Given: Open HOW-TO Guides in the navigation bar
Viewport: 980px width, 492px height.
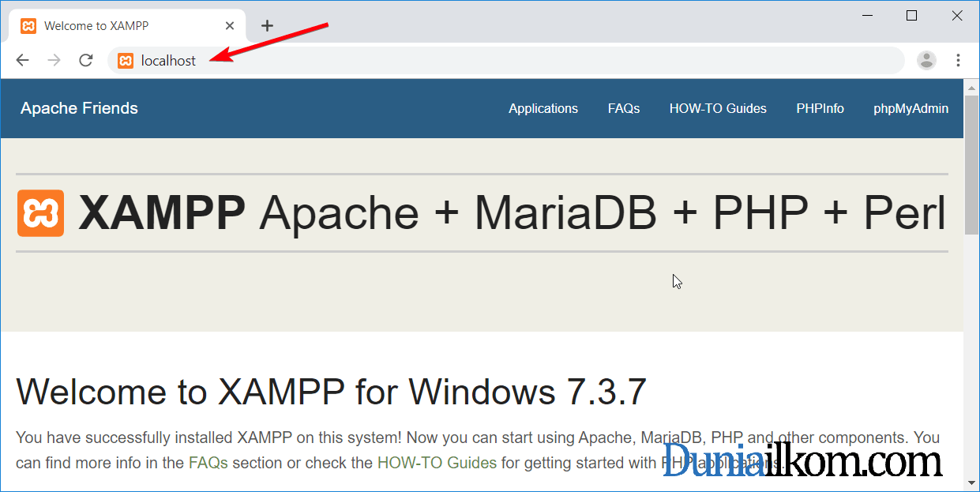Looking at the screenshot, I should point(718,109).
